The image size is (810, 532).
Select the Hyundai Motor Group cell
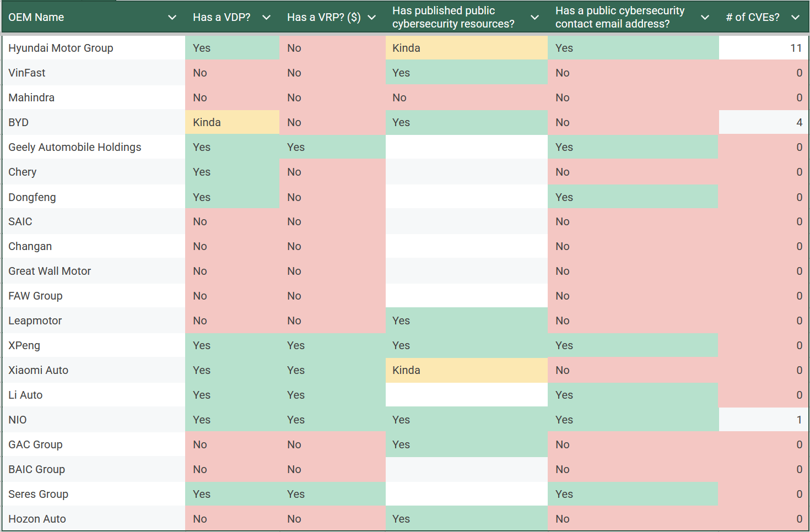coord(94,48)
